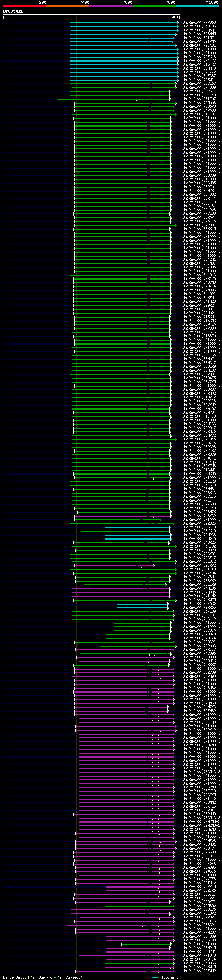Viewport: 222px width, 980px height.
Task: Choose the UniRef100_C5K6J9 row label
Action: click(199, 531)
